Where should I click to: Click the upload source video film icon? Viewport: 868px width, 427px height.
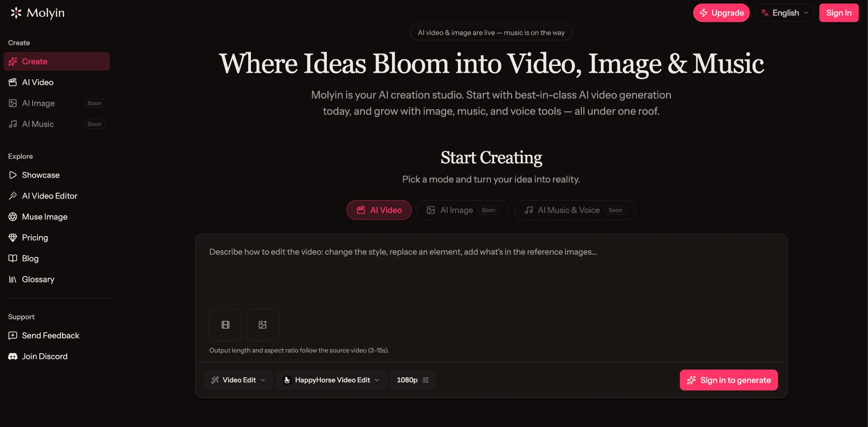click(x=226, y=325)
